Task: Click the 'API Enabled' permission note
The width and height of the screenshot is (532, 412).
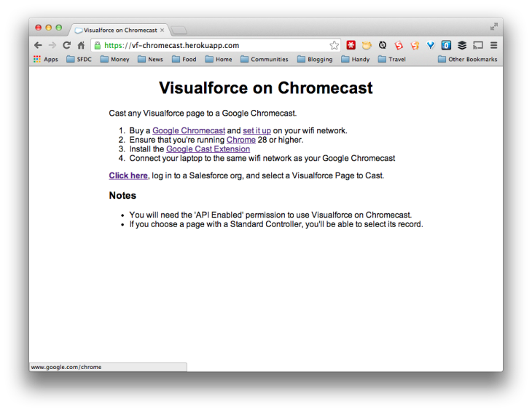Action: [270, 215]
